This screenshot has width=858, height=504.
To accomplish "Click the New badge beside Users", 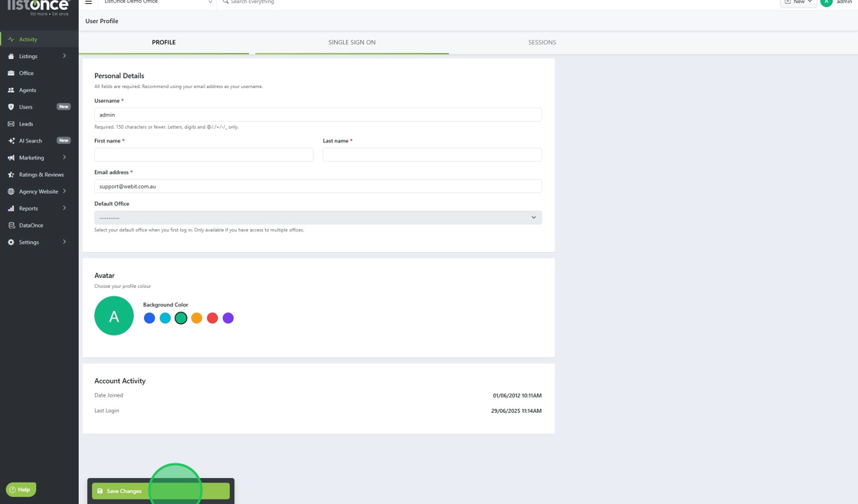I will (64, 106).
